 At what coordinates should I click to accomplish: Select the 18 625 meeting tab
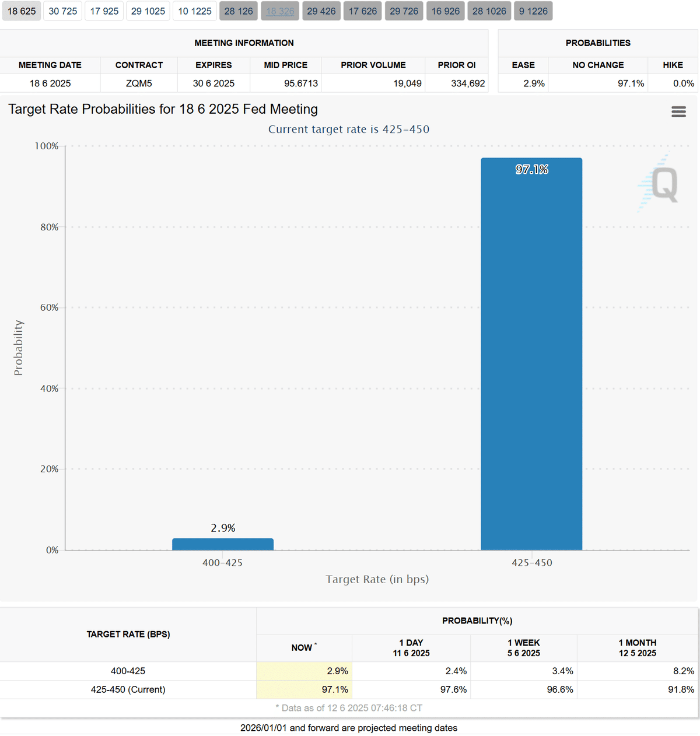click(22, 11)
